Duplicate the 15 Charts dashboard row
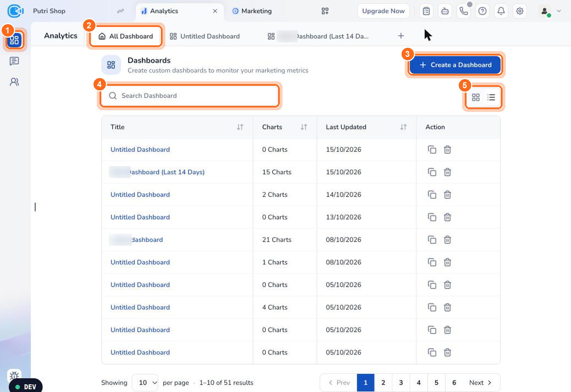Screen dimensions: 571x392 point(432,172)
